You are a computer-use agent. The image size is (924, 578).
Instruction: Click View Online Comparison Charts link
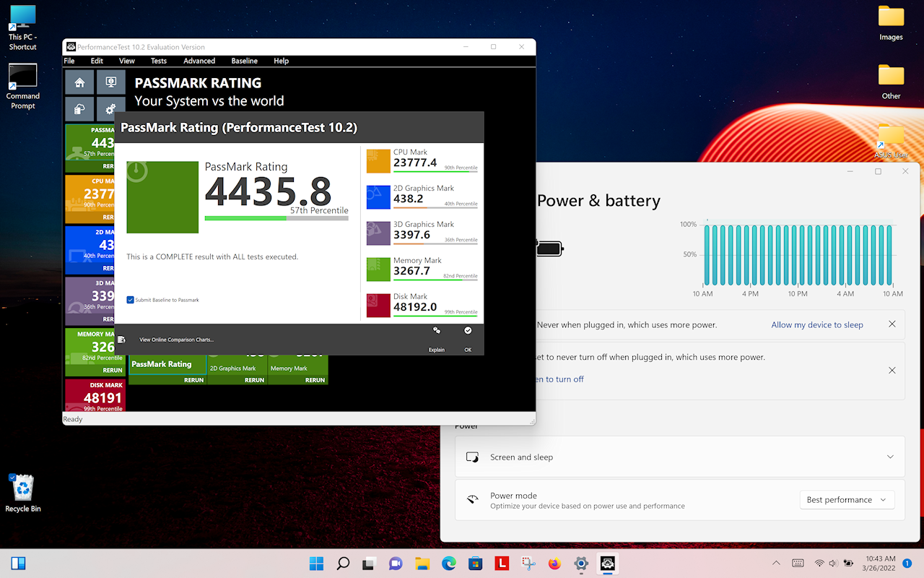177,340
